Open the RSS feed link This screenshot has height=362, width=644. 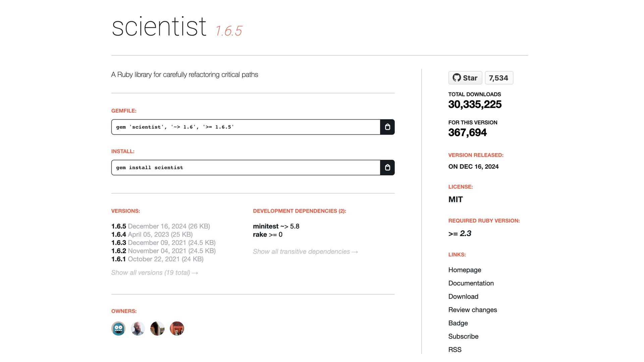[455, 350]
